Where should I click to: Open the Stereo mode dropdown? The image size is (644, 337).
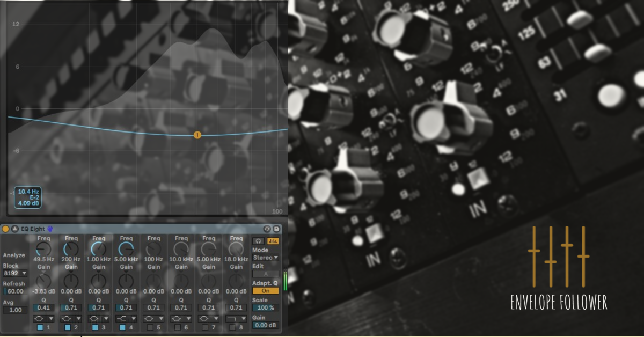click(265, 258)
